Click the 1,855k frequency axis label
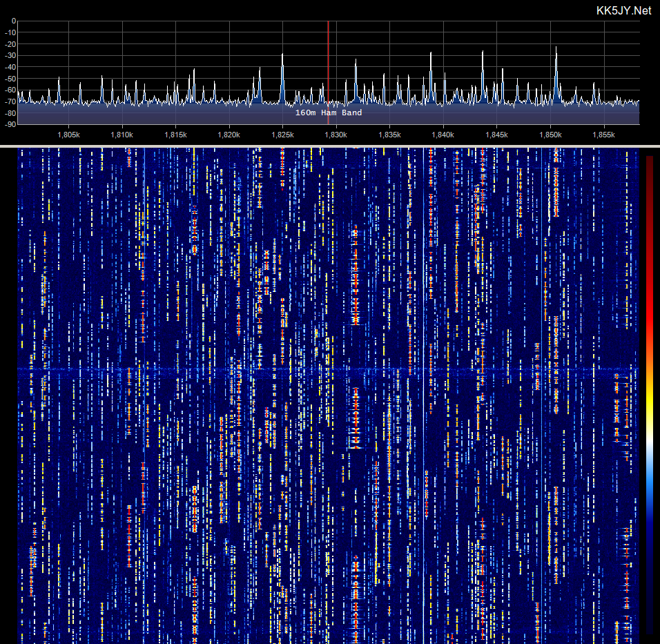 click(x=604, y=135)
